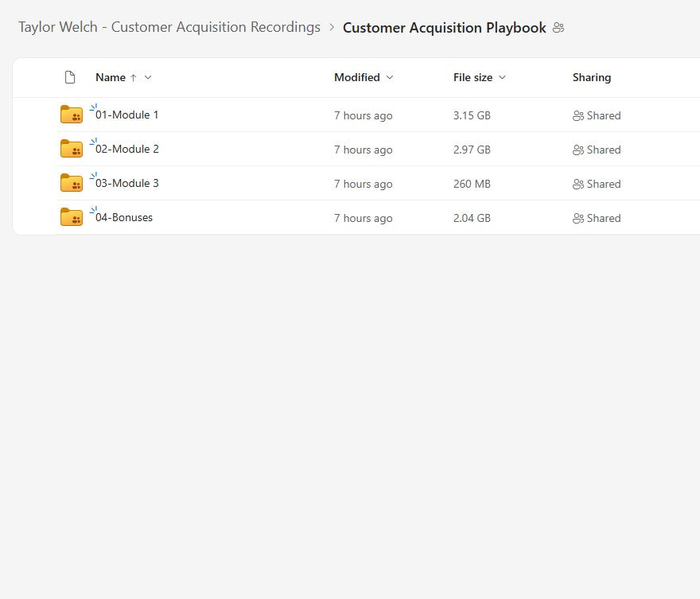
Task: Open the 03-Module 3 folder icon
Action: pyautogui.click(x=72, y=183)
